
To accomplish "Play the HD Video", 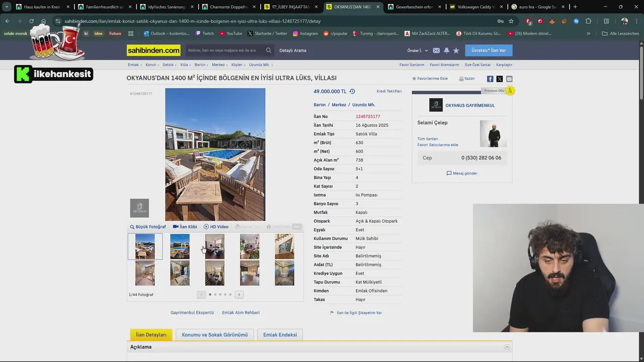I will click(216, 227).
